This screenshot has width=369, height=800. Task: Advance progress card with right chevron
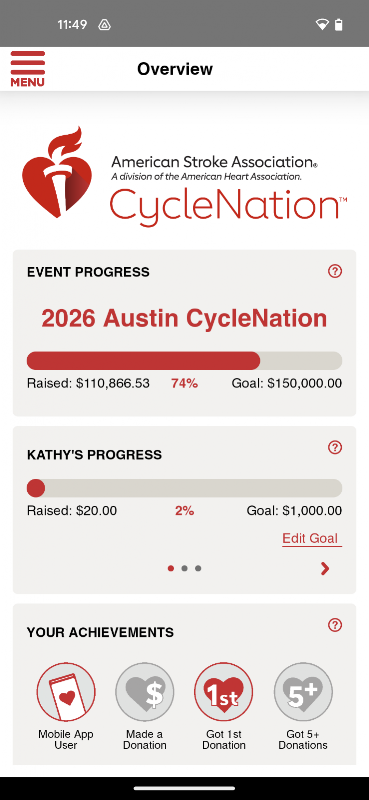[x=325, y=568]
